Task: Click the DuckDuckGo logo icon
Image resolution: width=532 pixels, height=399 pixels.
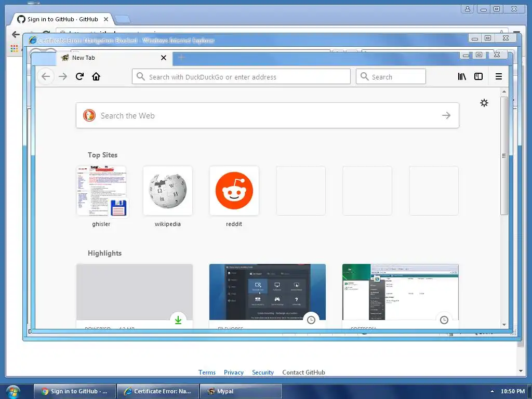Action: tap(89, 115)
